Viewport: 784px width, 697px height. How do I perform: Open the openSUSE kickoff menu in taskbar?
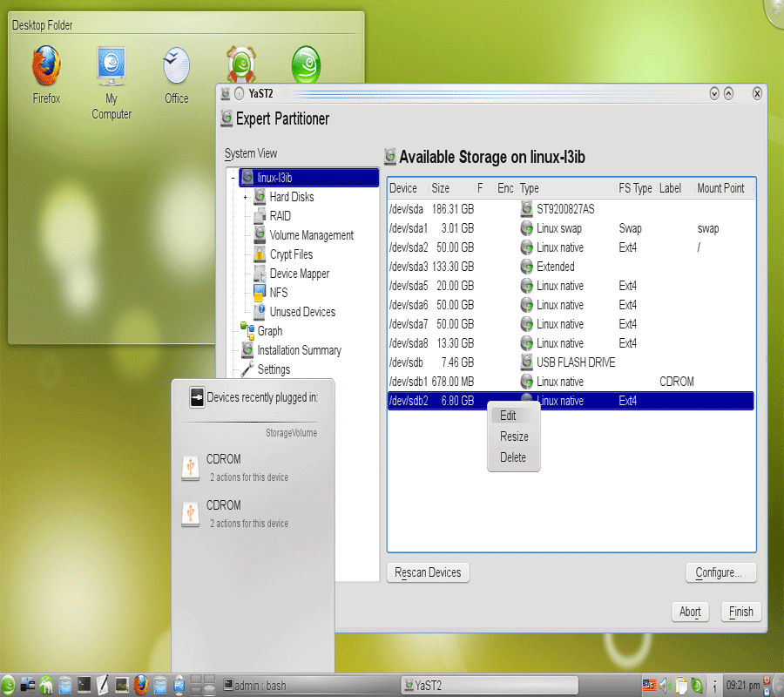pyautogui.click(x=8, y=686)
